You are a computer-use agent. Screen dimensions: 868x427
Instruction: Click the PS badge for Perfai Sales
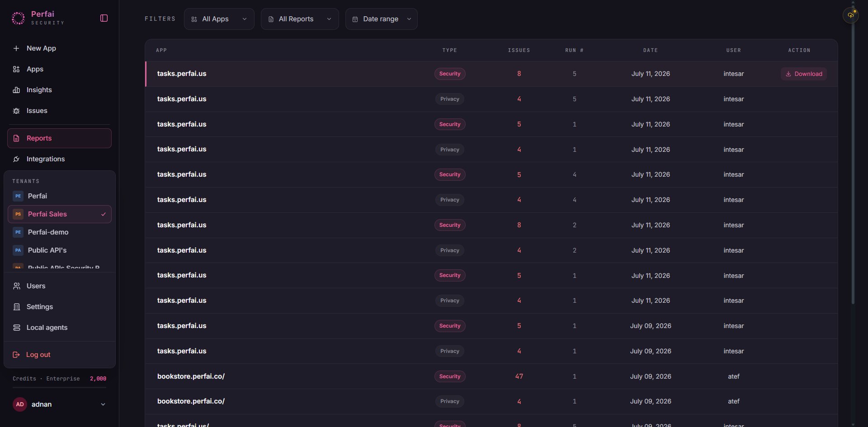click(18, 214)
